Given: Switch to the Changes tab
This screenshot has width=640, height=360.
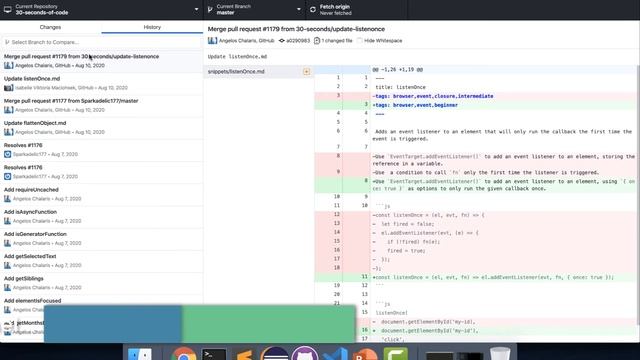Looking at the screenshot, I should click(x=50, y=27).
